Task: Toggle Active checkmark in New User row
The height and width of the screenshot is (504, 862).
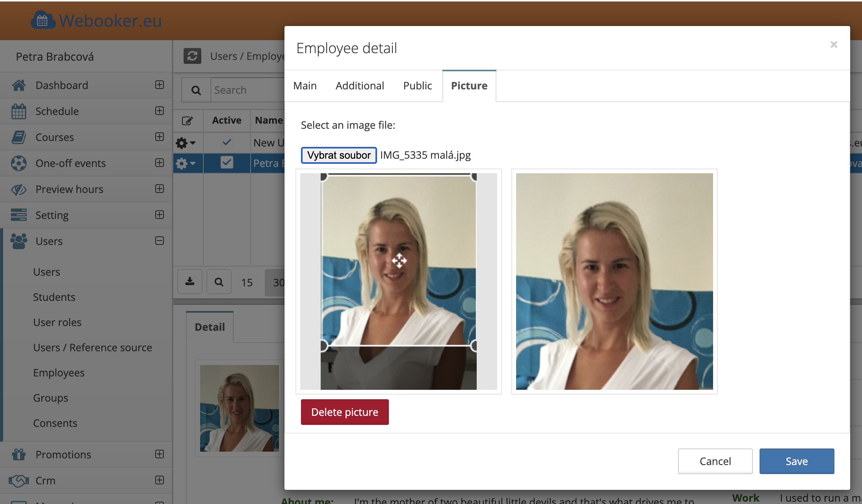Action: click(227, 142)
